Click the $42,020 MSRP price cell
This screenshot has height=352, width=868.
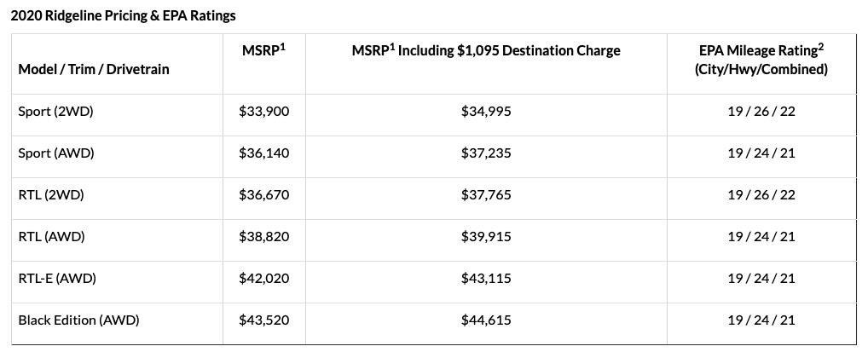tap(264, 278)
